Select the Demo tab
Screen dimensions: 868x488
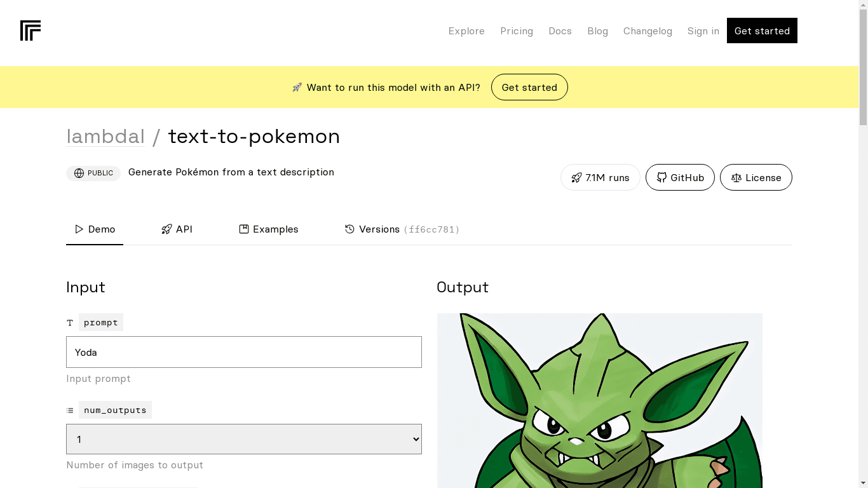95,229
